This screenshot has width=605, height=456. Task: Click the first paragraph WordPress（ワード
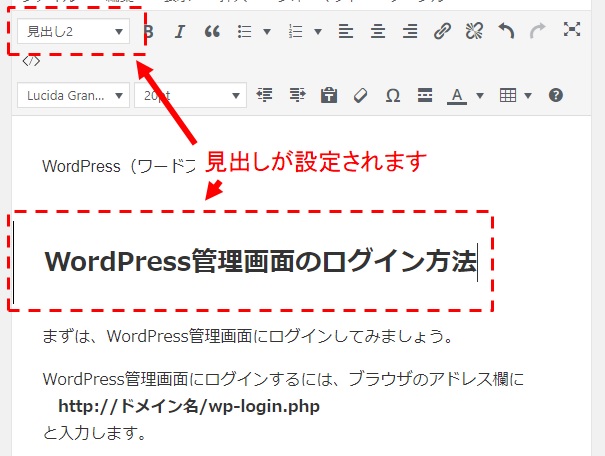click(119, 166)
